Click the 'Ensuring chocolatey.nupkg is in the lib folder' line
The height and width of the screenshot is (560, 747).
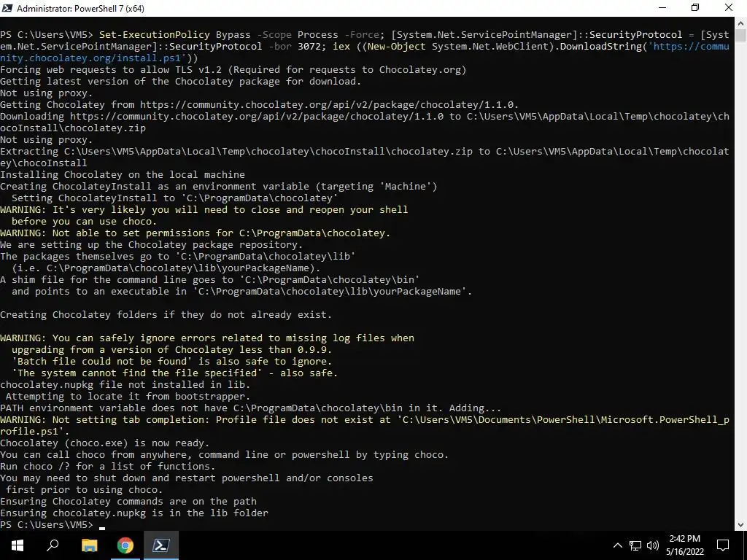click(x=134, y=513)
